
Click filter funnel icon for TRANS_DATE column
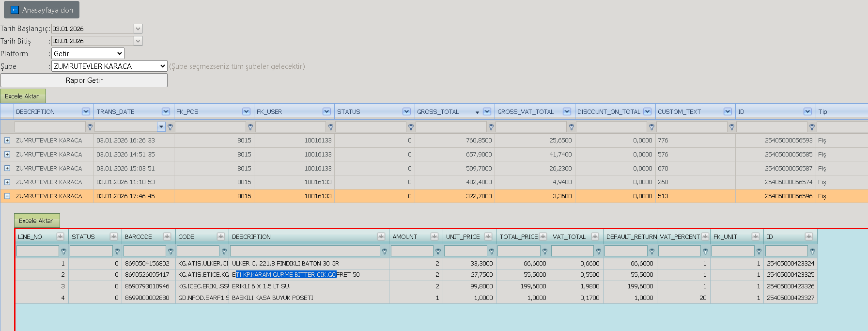click(x=170, y=127)
